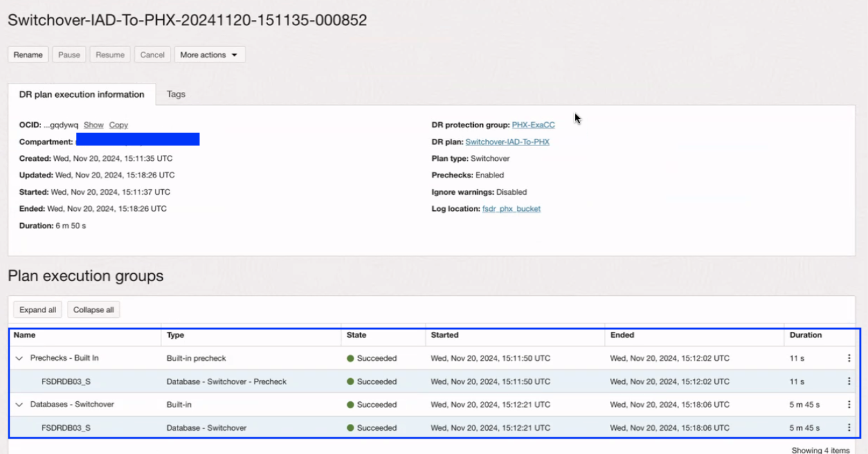Viewport: 868px width, 454px height.
Task: Open PHX-ExaCC protection group link
Action: click(533, 125)
